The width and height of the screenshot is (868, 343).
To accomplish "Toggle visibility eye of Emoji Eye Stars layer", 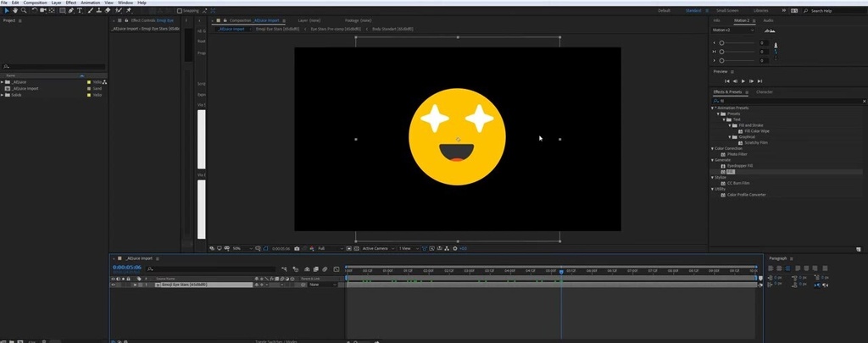I will pyautogui.click(x=113, y=285).
